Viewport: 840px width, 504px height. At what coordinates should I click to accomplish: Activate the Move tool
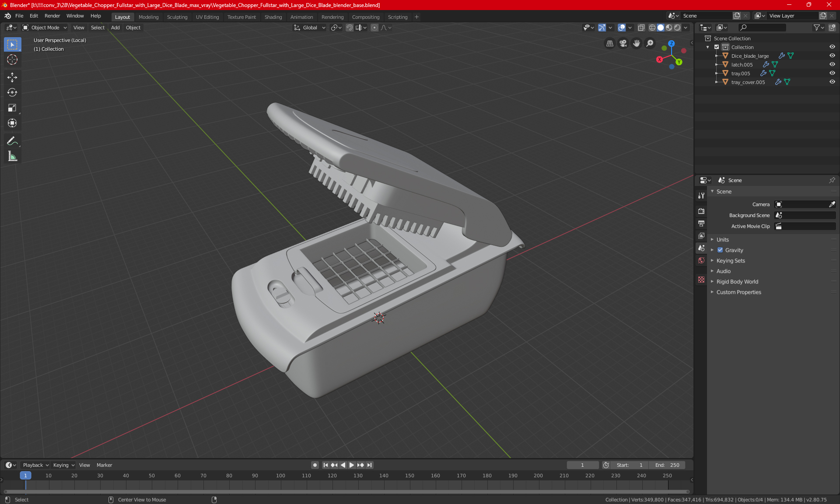pos(12,77)
